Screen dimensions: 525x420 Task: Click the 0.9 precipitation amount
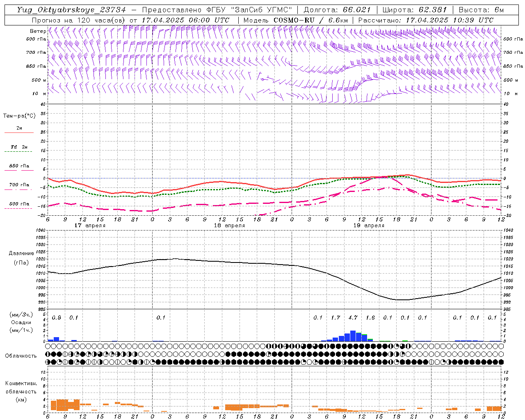pos(57,318)
